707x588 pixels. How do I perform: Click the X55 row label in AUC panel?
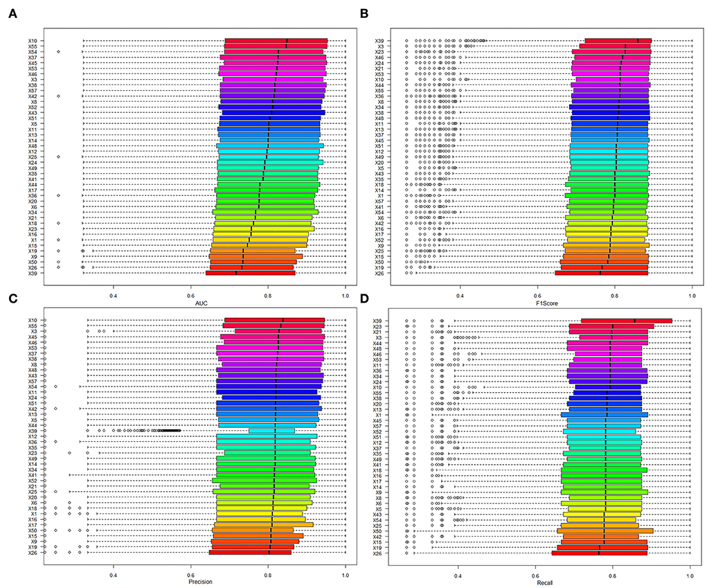pyautogui.click(x=33, y=46)
